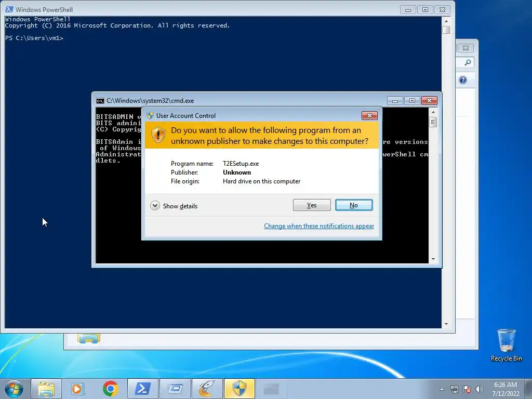Click the Show desktop button at taskbar end
The width and height of the screenshot is (532, 399).
(529, 389)
